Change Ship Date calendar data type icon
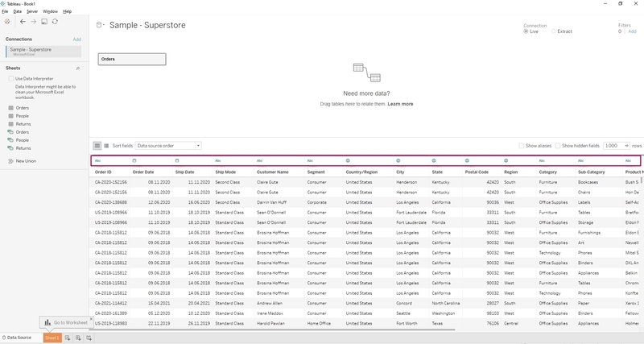This screenshot has width=644, height=344. pos(177,160)
